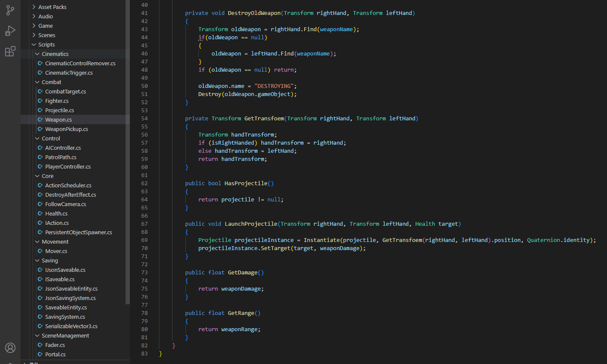This screenshot has width=607, height=364.
Task: Open AIController.cs file
Action: [x=63, y=148]
